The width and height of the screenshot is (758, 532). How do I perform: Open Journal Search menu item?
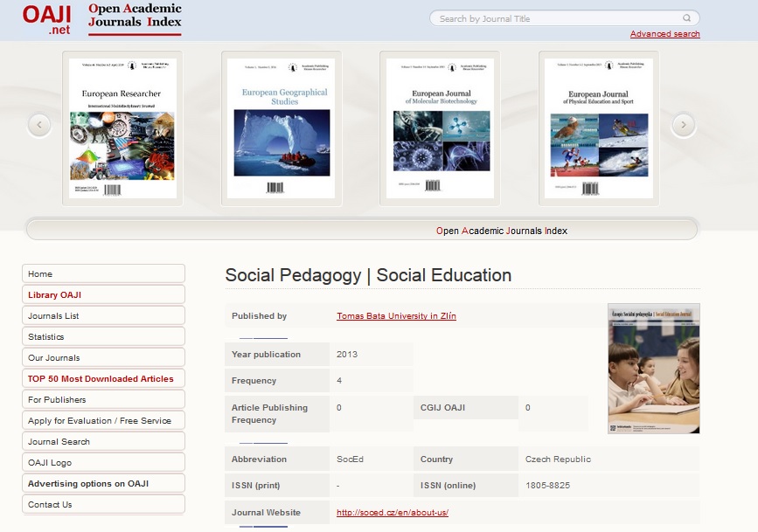[x=103, y=442]
